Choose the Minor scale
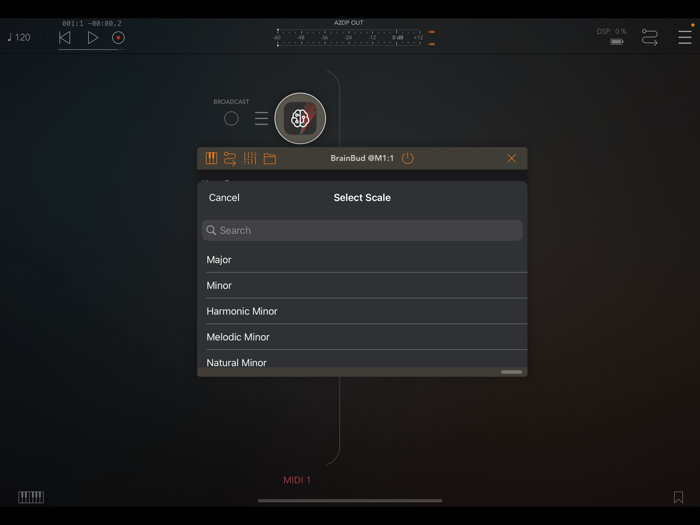The height and width of the screenshot is (525, 700). click(362, 286)
